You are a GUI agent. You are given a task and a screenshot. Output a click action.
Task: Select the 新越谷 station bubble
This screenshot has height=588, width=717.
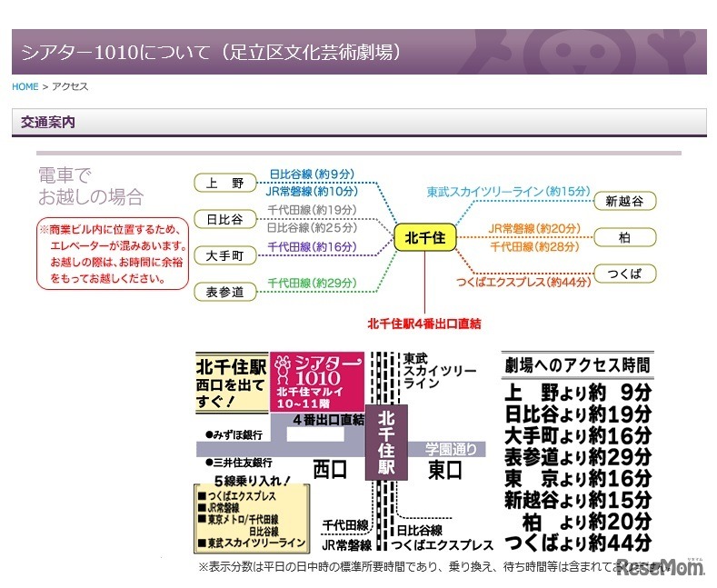coord(624,201)
